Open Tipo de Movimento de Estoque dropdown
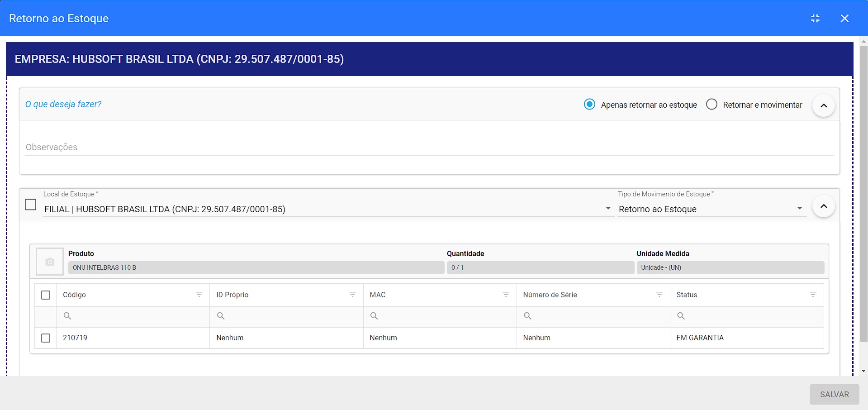 [x=712, y=209]
